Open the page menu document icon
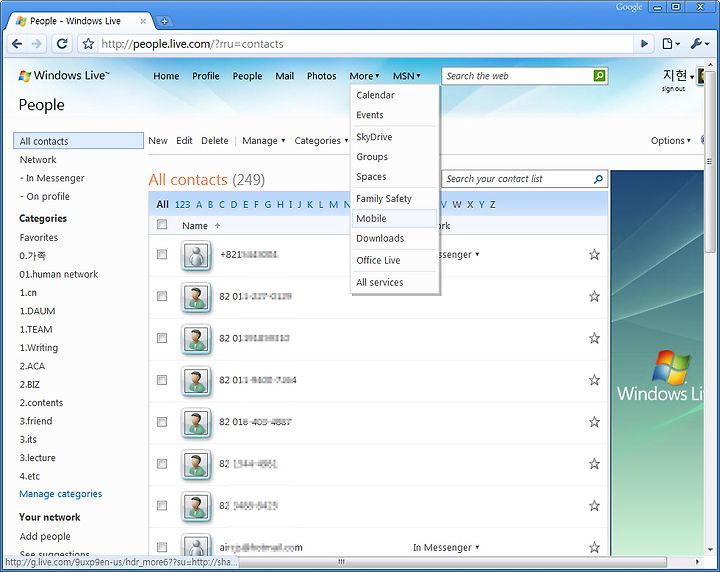The width and height of the screenshot is (720, 572). coord(670,44)
